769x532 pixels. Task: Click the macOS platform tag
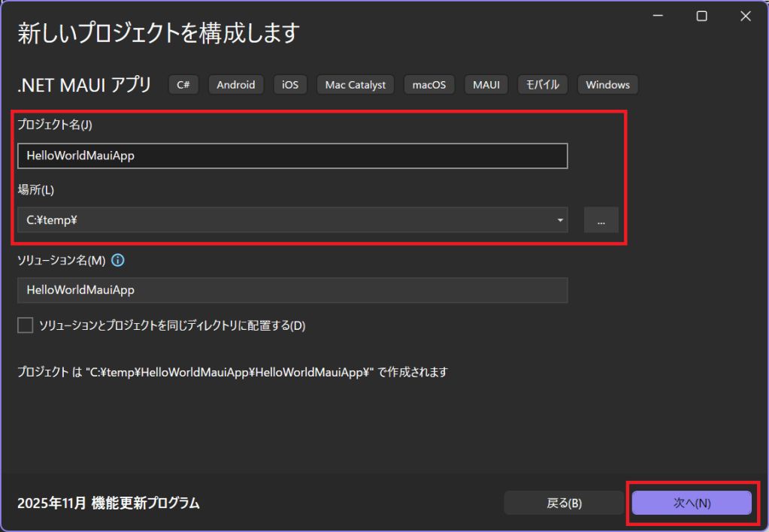pyautogui.click(x=429, y=85)
